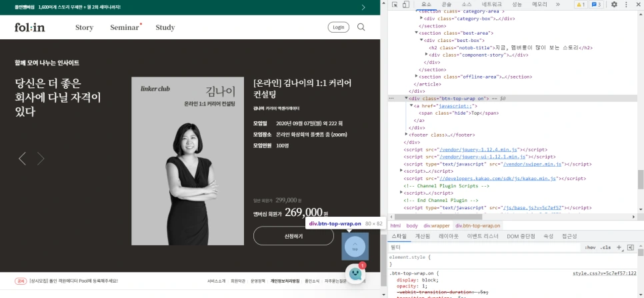
Task: Activate the DevTools element inspector picker
Action: (395, 5)
